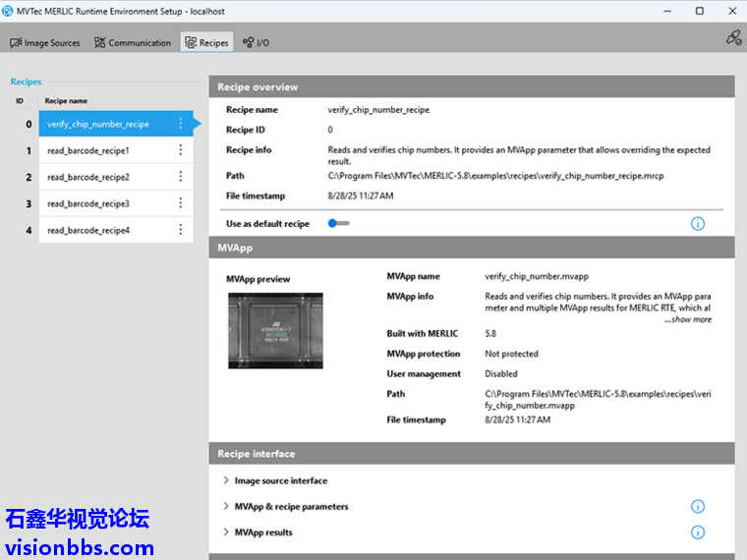The height and width of the screenshot is (560, 747).
Task: Expand MVApp & recipe parameters section
Action: click(x=290, y=507)
